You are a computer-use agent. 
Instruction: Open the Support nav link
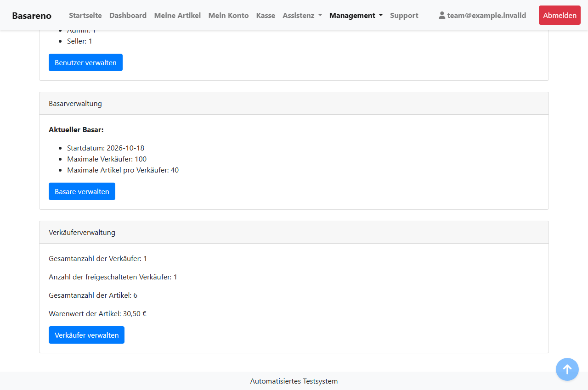coord(404,16)
